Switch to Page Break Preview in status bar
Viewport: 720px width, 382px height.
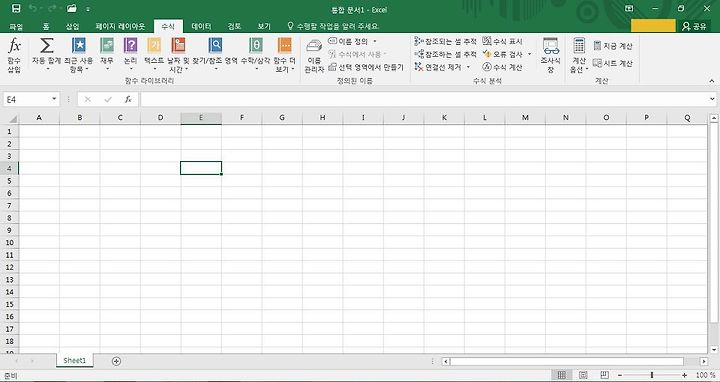pyautogui.click(x=605, y=375)
